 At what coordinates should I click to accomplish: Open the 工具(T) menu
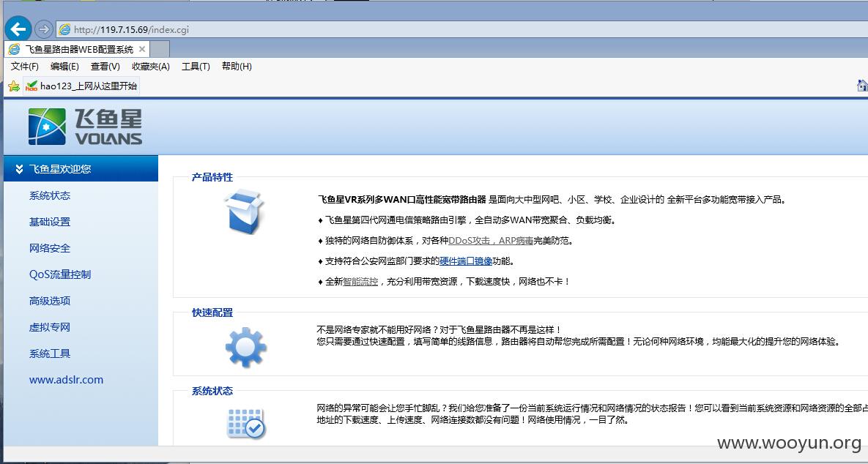tap(196, 67)
